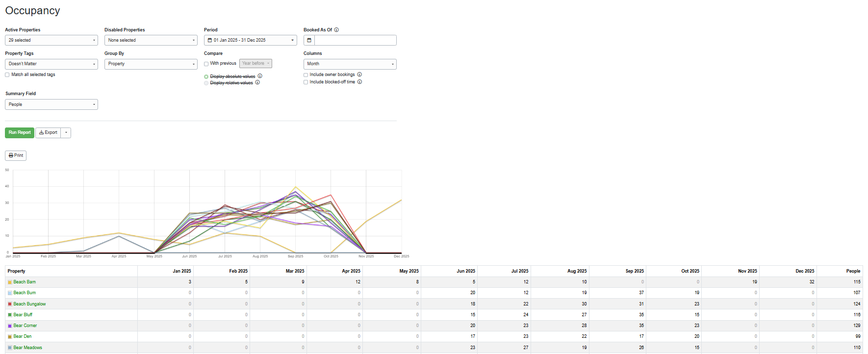Open the Bear Meadows property link
Image resolution: width=868 pixels, height=354 pixels.
tap(28, 348)
